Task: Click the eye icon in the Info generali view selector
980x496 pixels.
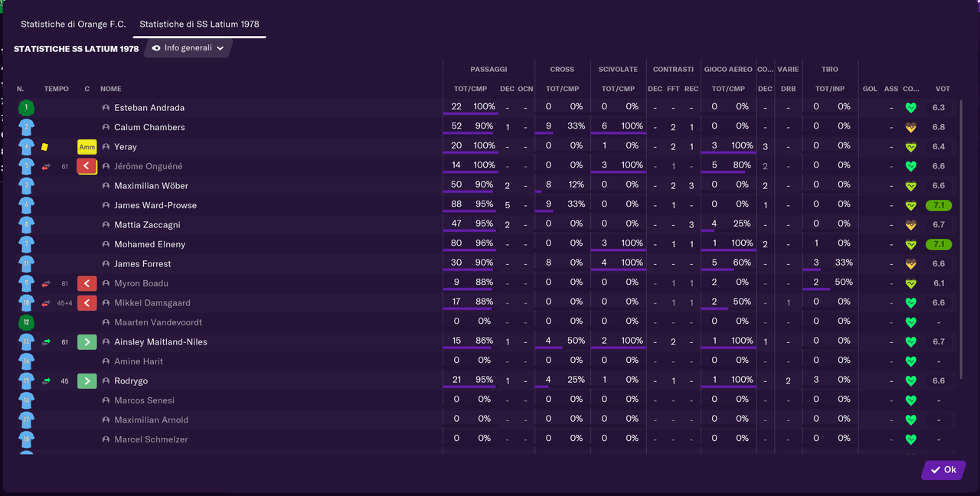Action: tap(156, 48)
